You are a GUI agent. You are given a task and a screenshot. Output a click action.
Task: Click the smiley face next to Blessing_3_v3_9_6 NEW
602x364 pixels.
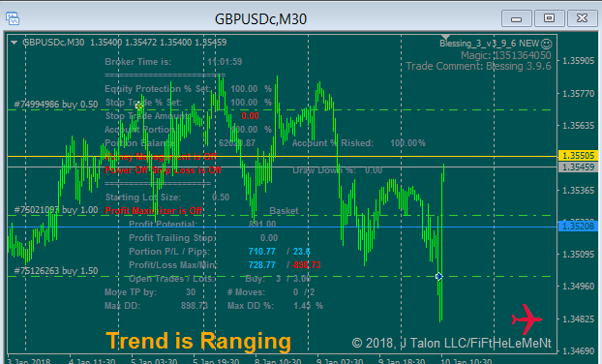(546, 44)
